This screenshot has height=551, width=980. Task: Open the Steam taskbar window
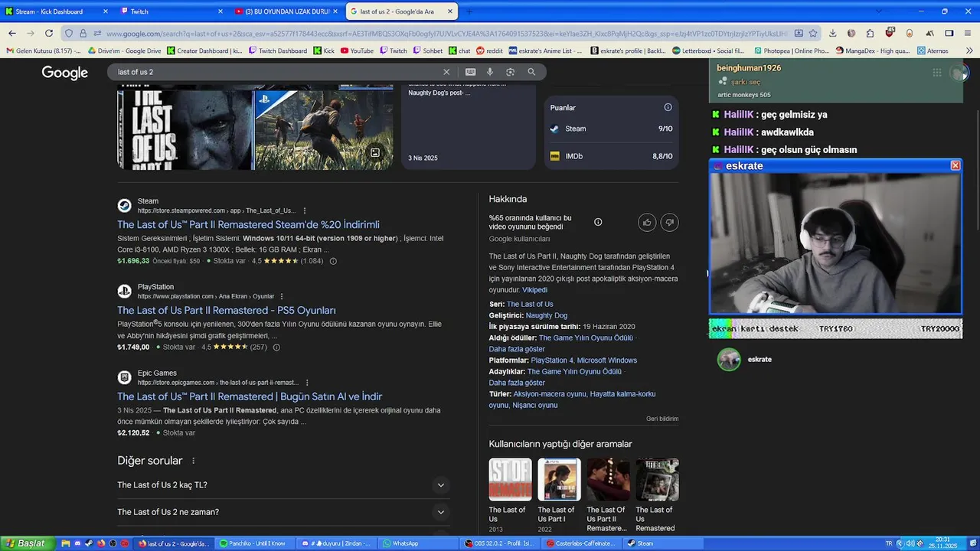point(663,543)
